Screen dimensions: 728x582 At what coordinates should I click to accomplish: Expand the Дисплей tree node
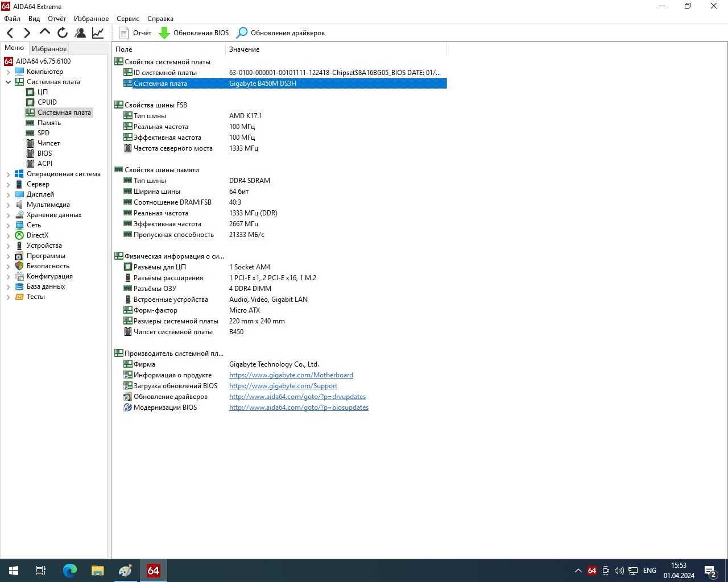tap(9, 194)
